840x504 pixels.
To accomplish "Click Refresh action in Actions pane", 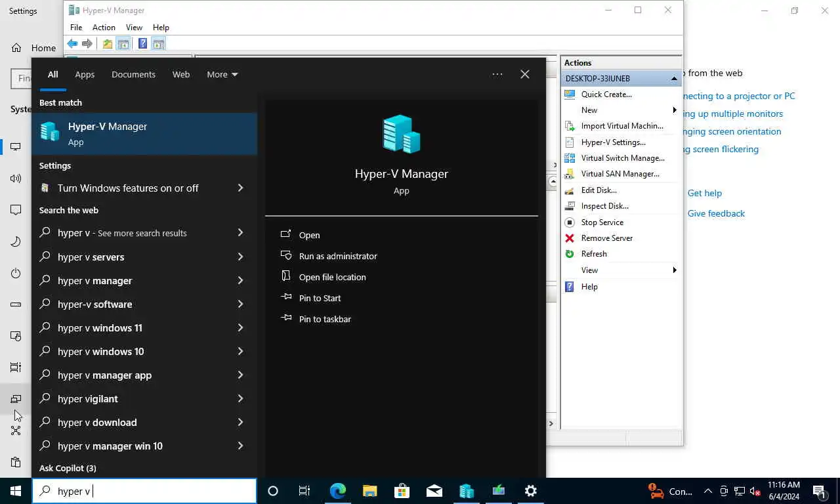I will coord(594,254).
